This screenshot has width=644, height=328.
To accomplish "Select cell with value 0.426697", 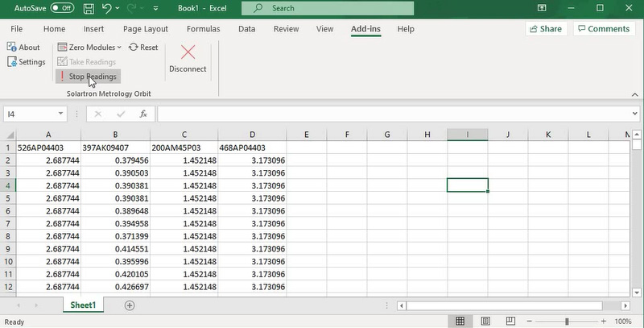I will (x=115, y=287).
